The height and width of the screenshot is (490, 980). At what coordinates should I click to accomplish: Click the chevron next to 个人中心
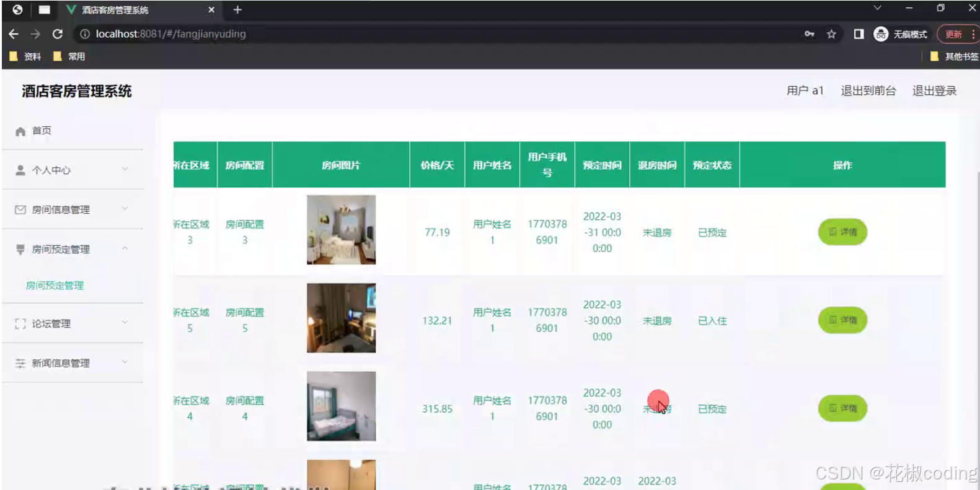click(x=125, y=168)
